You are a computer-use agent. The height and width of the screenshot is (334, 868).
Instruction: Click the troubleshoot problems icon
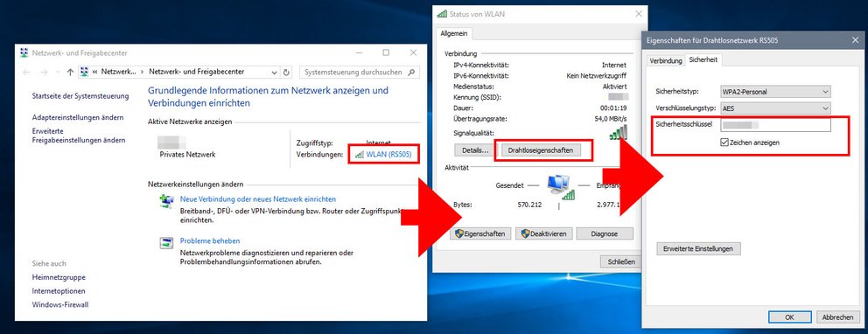[x=166, y=243]
